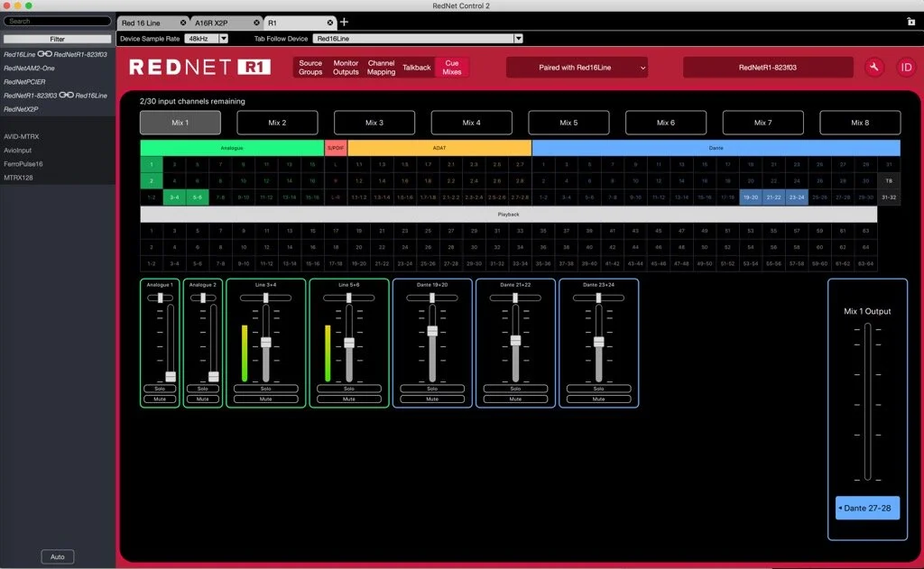Open the Channel Mapping page
This screenshot has height=569, width=924.
pos(382,67)
